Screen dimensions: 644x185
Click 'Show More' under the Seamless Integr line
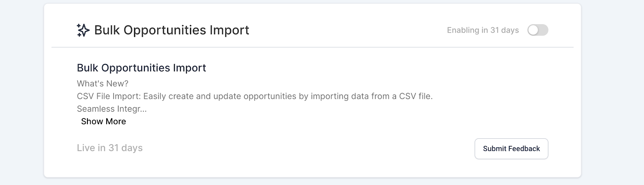point(103,121)
